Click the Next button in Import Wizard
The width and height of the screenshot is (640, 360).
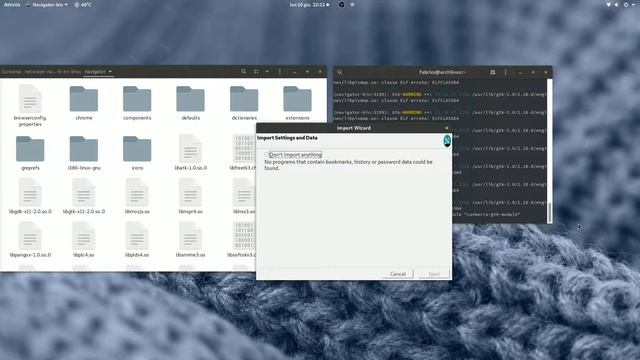[x=434, y=274]
